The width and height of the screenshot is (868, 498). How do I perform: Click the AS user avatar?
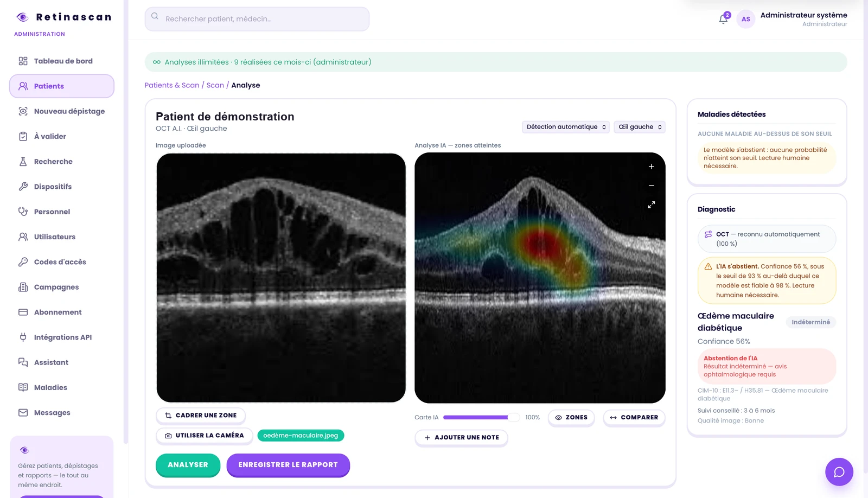(x=746, y=19)
